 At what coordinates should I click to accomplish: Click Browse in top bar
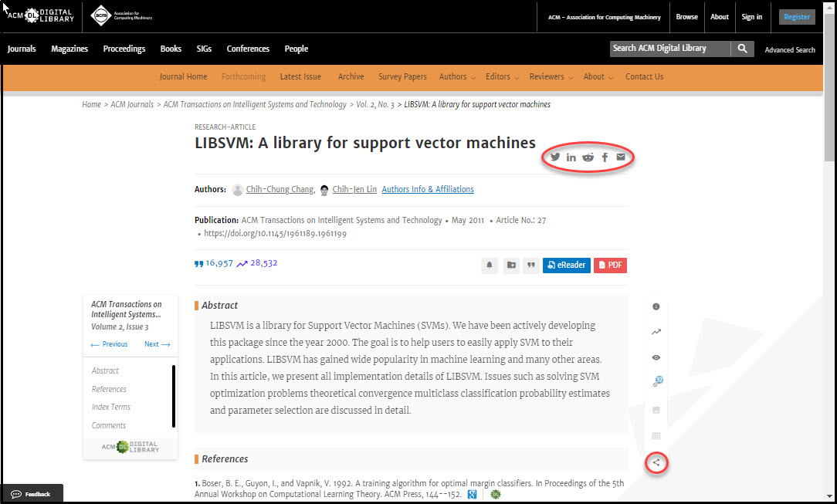[x=687, y=17]
